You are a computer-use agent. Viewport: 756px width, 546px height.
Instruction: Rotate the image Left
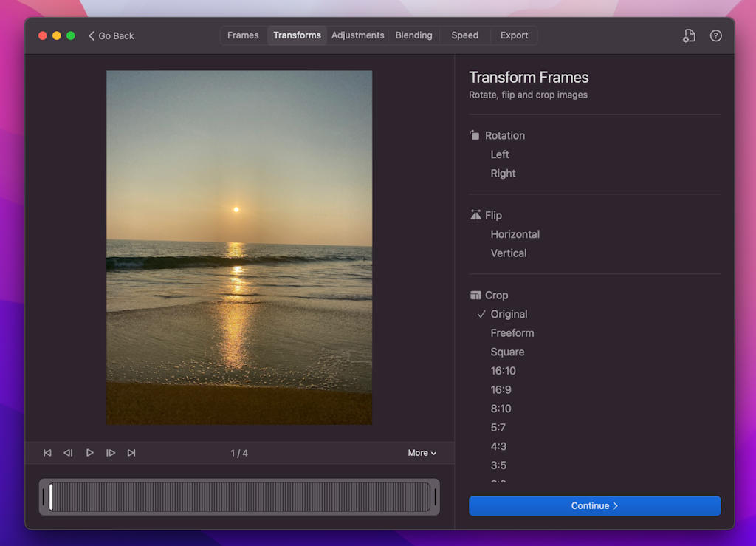[499, 154]
